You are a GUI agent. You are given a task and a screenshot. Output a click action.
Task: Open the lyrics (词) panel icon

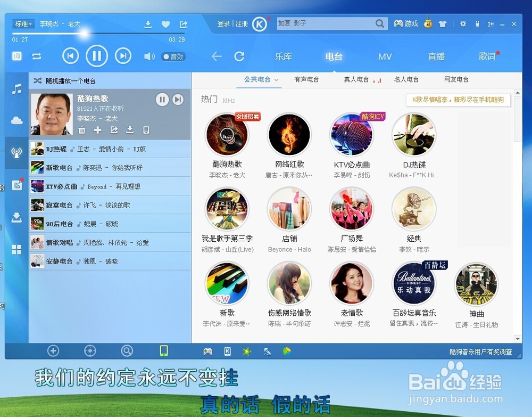tap(17, 56)
